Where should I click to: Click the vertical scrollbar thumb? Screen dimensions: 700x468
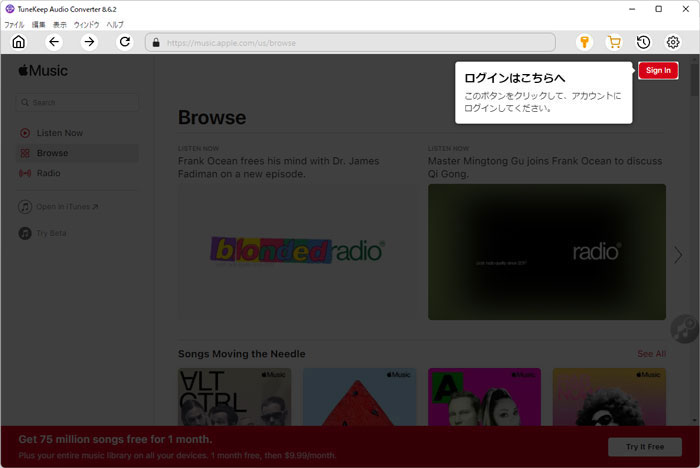(x=695, y=79)
